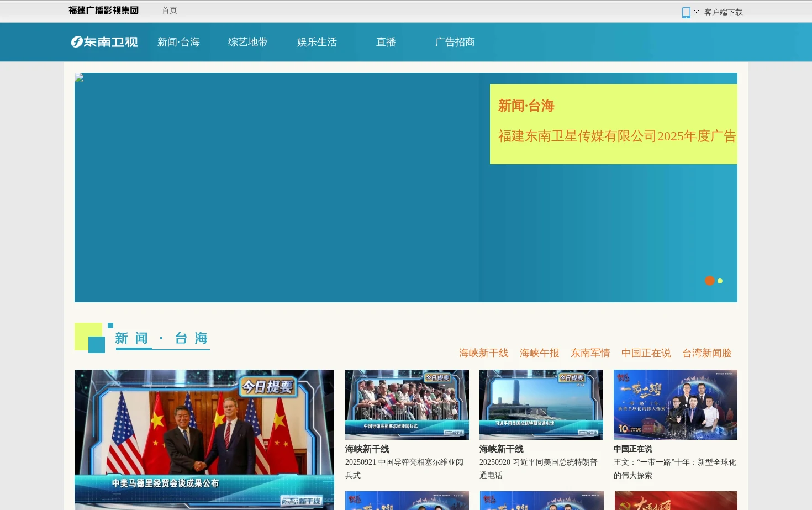Open the 新闻·台海 navigation menu

click(178, 42)
